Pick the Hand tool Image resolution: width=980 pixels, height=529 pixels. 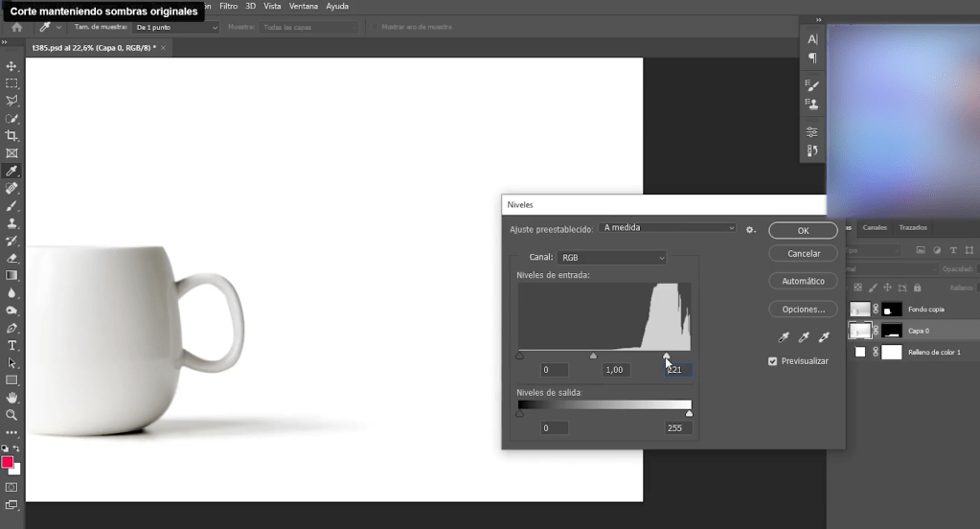point(11,397)
